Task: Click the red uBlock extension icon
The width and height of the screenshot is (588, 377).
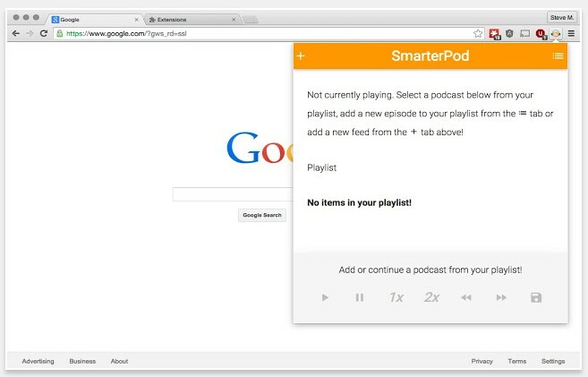Action: 541,34
